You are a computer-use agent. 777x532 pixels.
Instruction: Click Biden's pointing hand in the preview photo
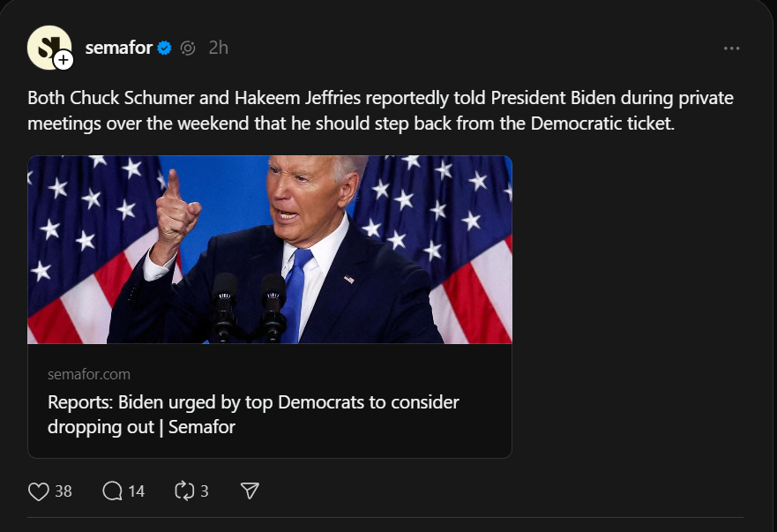pyautogui.click(x=176, y=212)
